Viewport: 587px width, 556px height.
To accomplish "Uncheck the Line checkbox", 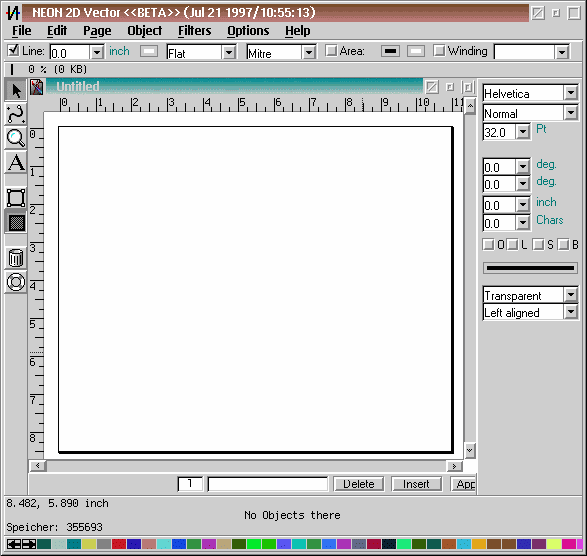I will (13, 50).
